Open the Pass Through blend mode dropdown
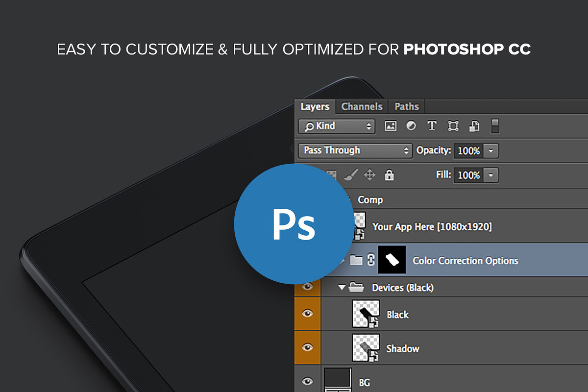The width and height of the screenshot is (588, 392). tap(355, 150)
